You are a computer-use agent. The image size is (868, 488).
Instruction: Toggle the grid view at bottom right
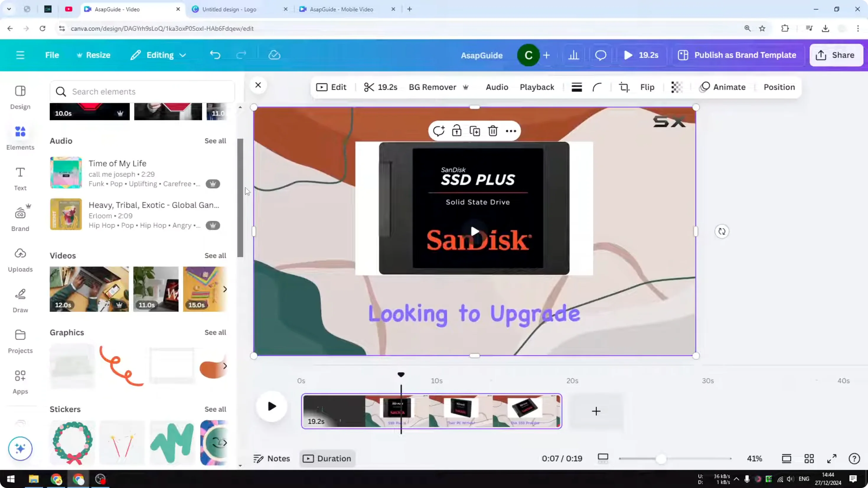[x=809, y=458]
